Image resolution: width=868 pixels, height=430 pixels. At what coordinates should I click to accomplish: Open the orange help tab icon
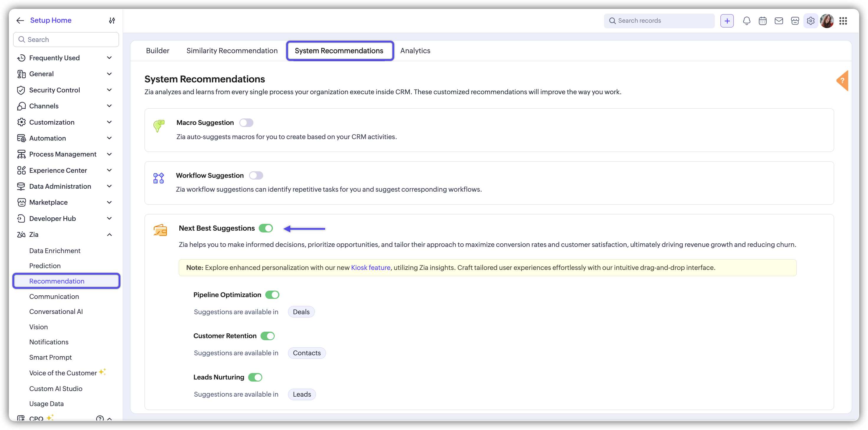(842, 81)
